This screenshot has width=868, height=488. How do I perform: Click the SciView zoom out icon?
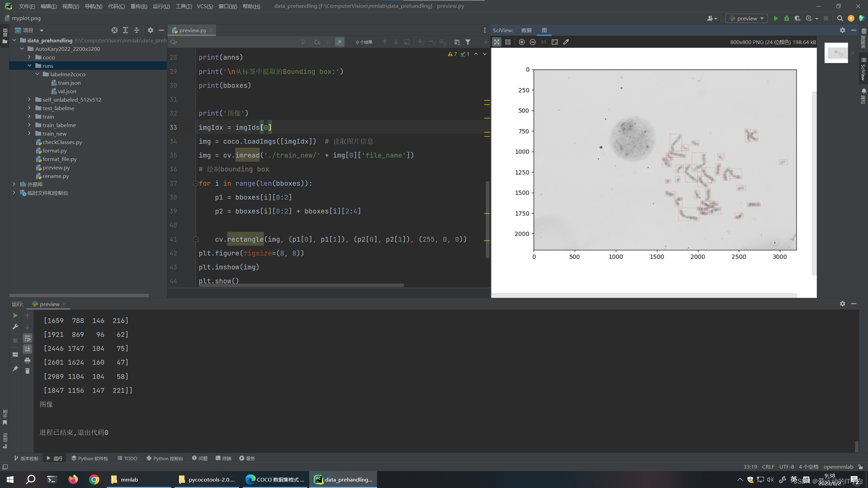tap(533, 42)
